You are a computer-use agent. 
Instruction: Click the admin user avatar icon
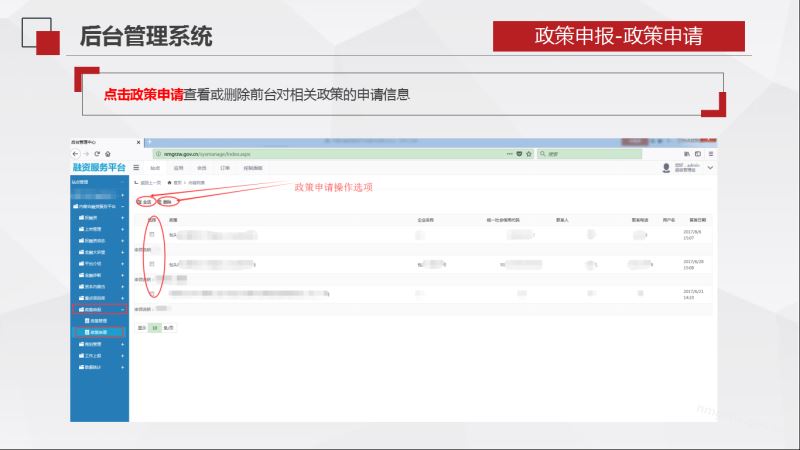point(667,168)
